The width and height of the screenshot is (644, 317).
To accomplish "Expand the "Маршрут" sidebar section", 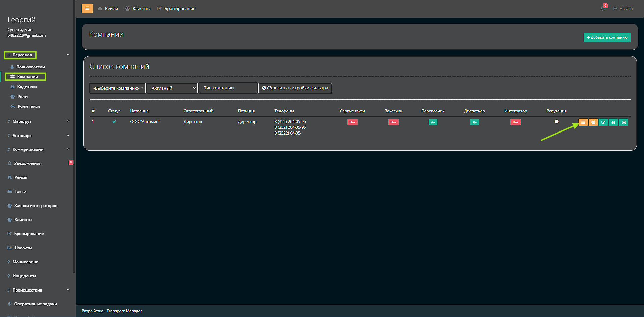I will pyautogui.click(x=38, y=121).
